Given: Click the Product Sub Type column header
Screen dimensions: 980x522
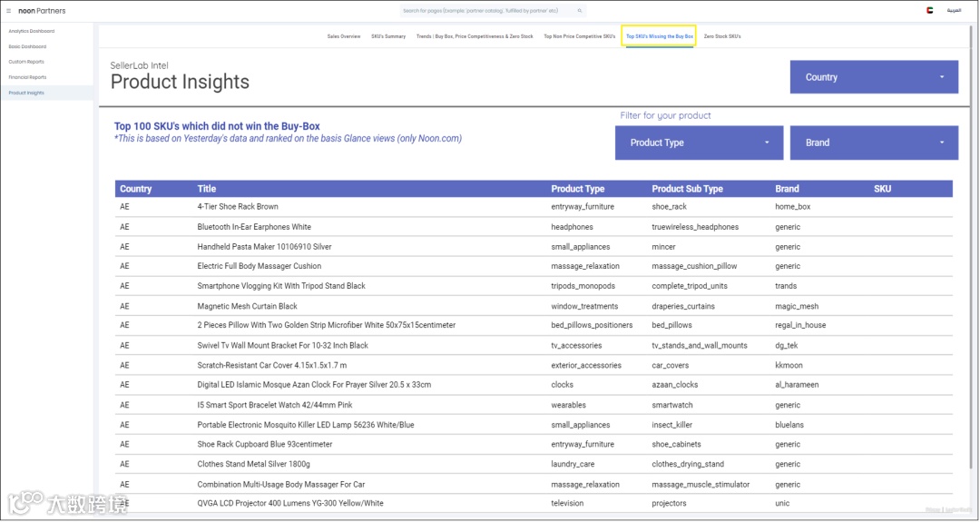Looking at the screenshot, I should coord(687,189).
